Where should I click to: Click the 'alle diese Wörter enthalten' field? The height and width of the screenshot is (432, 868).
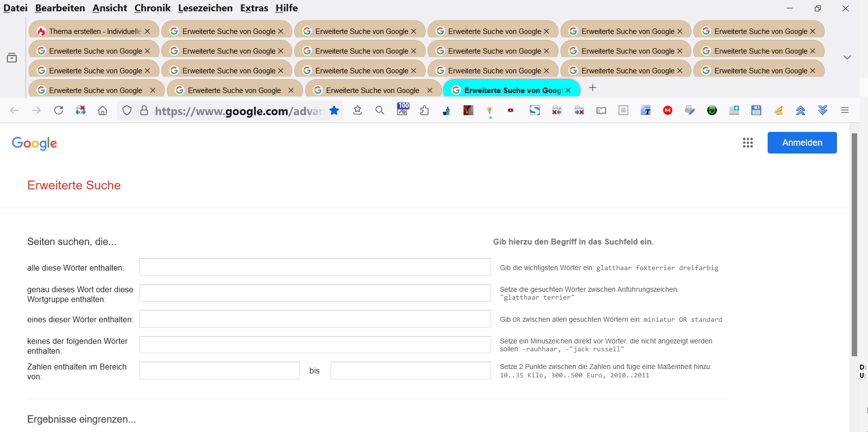pyautogui.click(x=315, y=267)
